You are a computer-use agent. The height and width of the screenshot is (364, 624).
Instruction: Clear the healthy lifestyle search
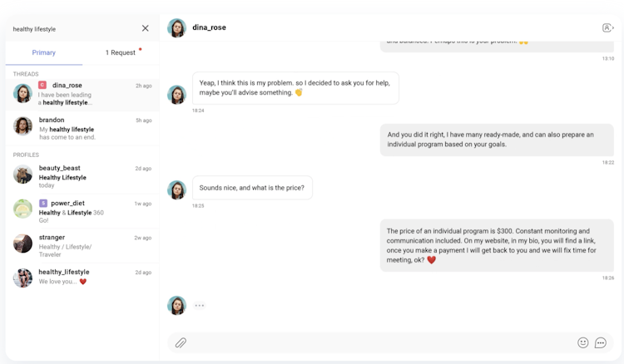point(146,28)
